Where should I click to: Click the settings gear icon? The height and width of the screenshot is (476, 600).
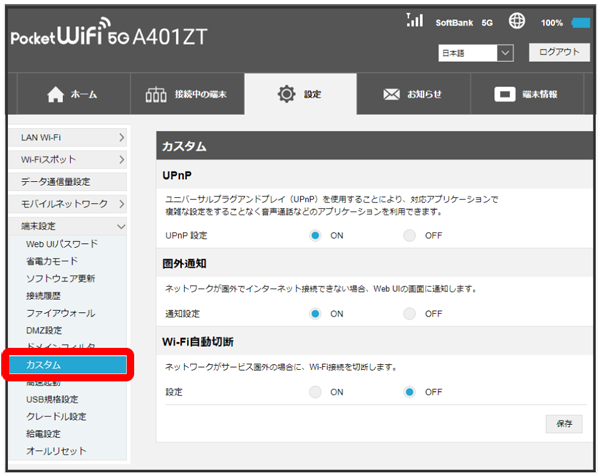pyautogui.click(x=286, y=95)
